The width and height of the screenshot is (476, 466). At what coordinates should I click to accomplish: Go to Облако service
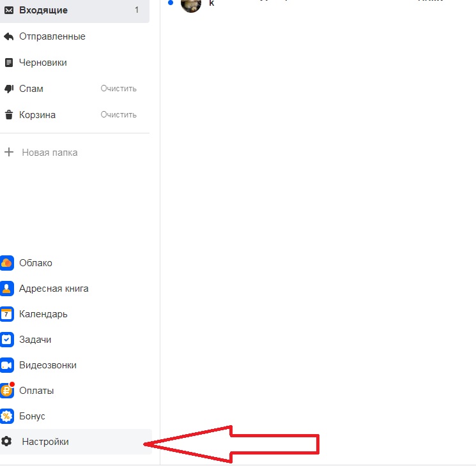tap(36, 263)
